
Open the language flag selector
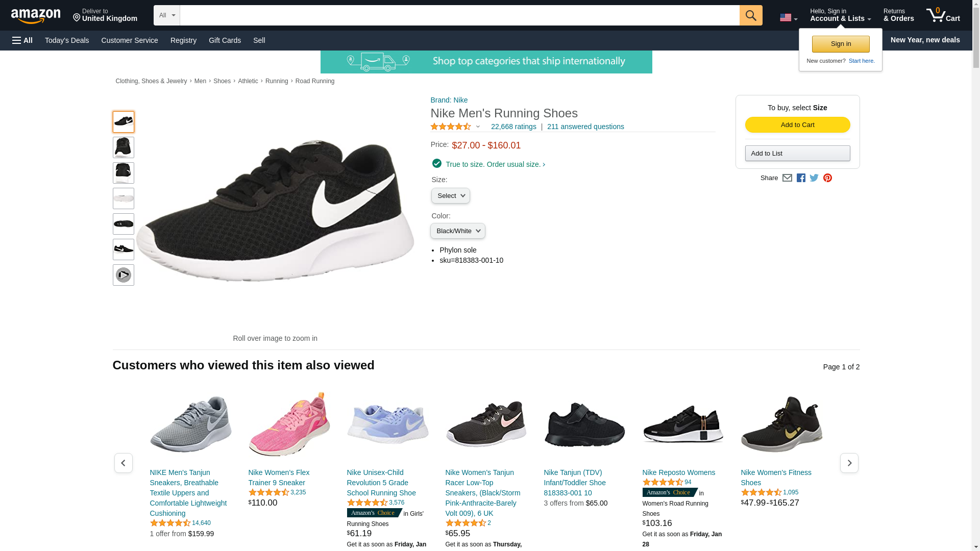point(788,18)
